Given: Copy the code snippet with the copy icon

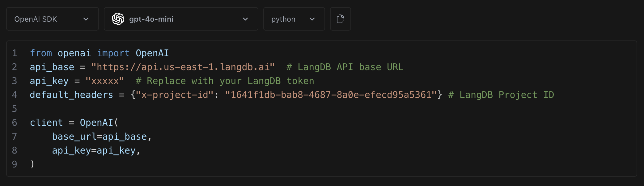Looking at the screenshot, I should pyautogui.click(x=340, y=19).
